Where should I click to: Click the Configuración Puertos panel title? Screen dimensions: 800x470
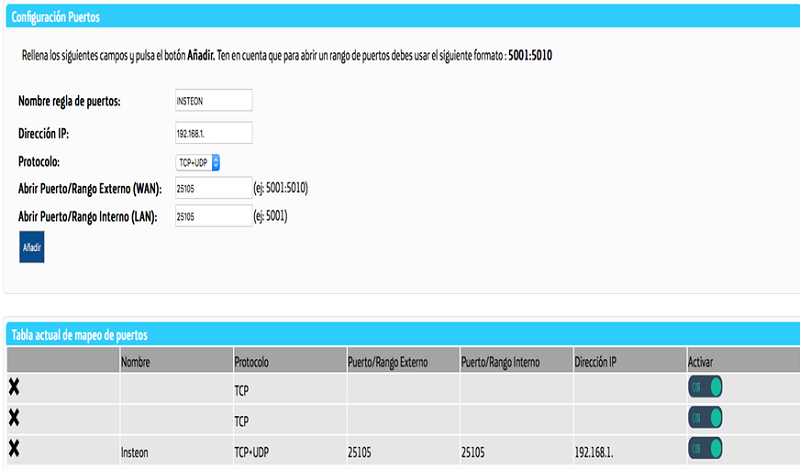pos(56,17)
